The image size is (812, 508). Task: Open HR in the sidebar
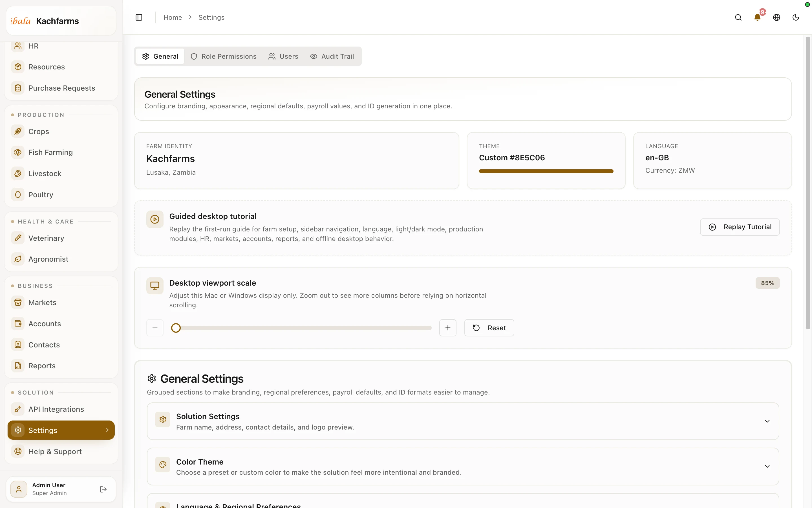(x=61, y=46)
